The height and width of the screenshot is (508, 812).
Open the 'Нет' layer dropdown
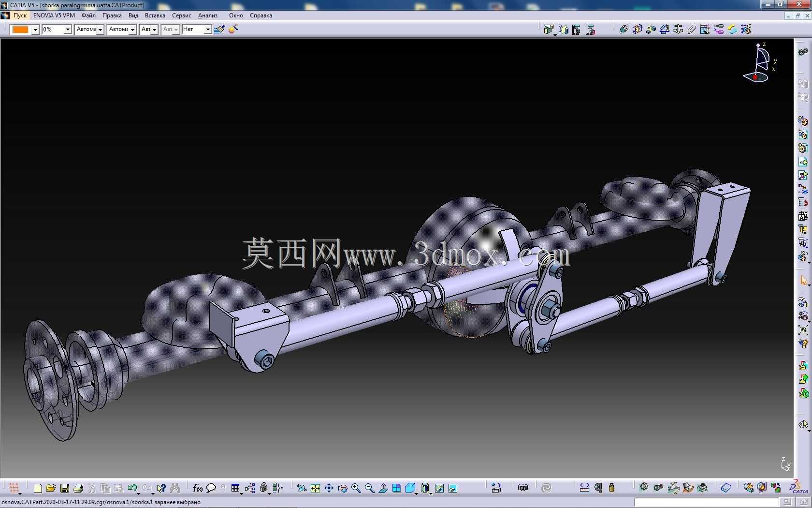pyautogui.click(x=208, y=30)
